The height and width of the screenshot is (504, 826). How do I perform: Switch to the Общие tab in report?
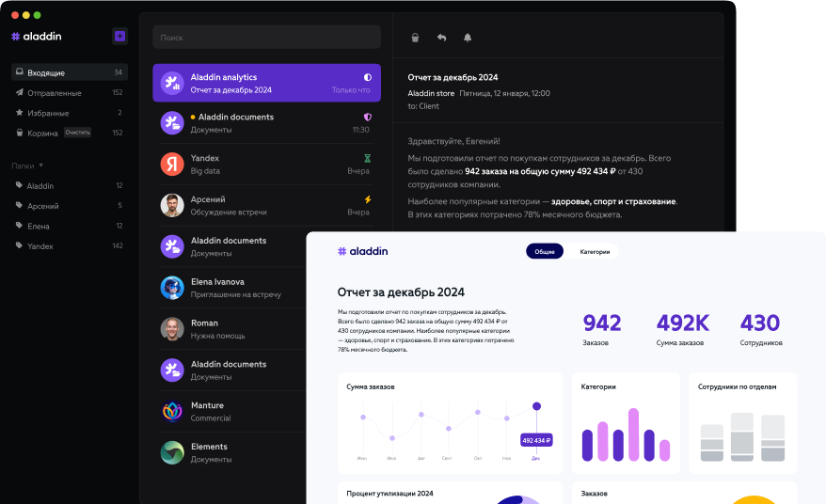pos(545,251)
